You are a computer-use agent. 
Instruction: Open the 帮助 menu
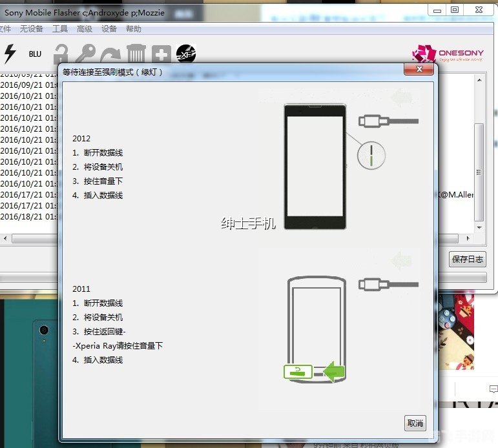click(134, 29)
